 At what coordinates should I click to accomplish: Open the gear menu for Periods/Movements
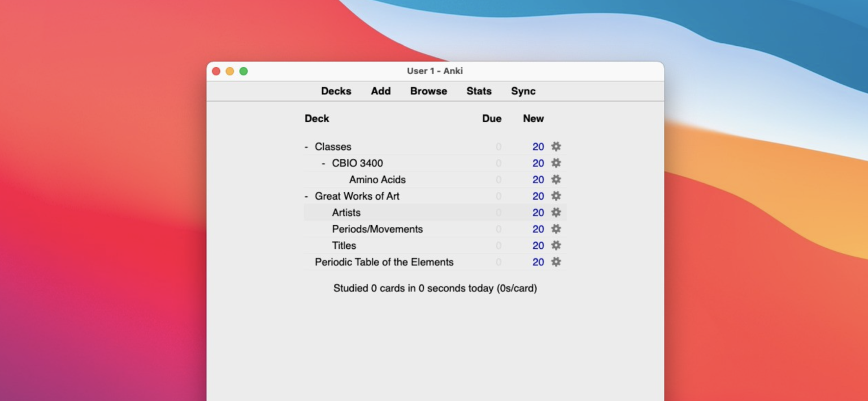(555, 229)
